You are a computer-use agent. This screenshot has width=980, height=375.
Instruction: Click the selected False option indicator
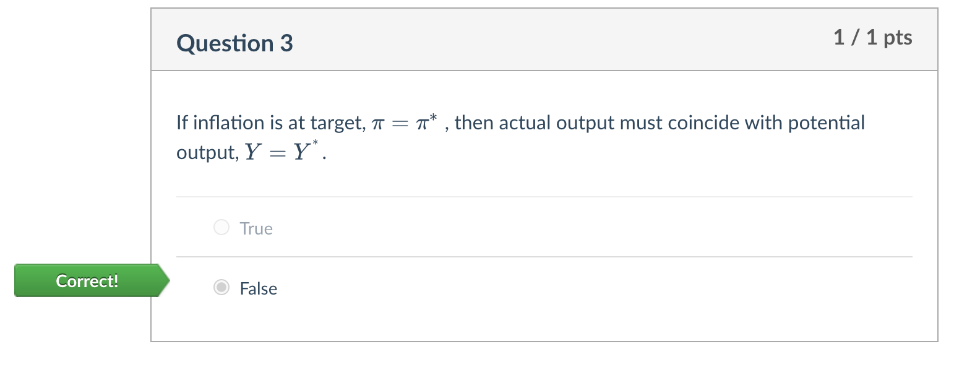[221, 288]
